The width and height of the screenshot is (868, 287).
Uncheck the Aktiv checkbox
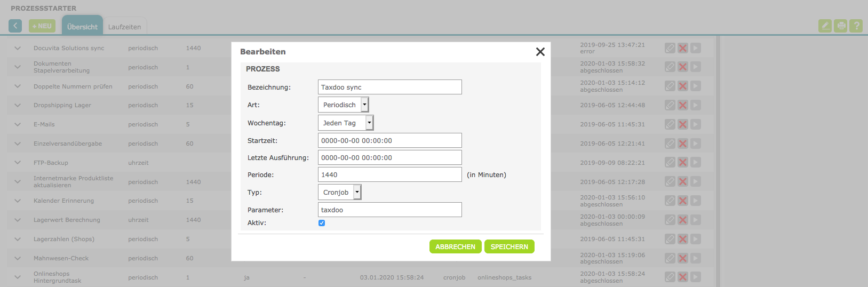click(x=322, y=223)
